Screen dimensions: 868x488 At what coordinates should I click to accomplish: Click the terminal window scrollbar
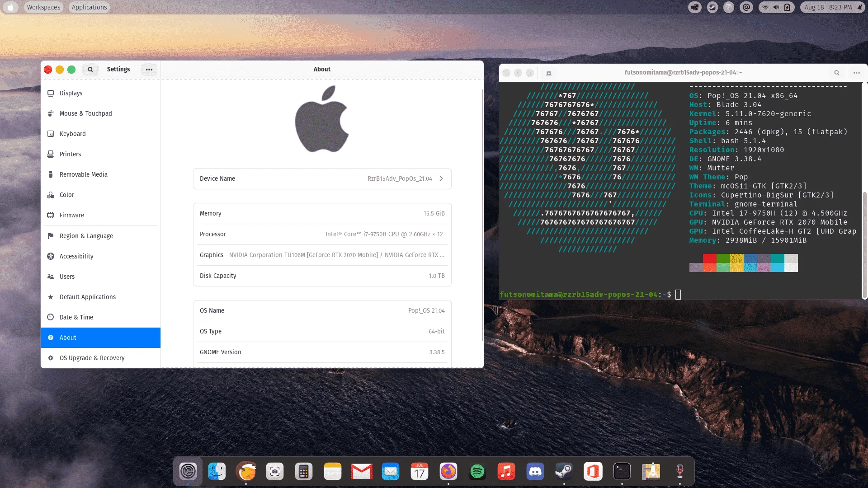(x=865, y=244)
